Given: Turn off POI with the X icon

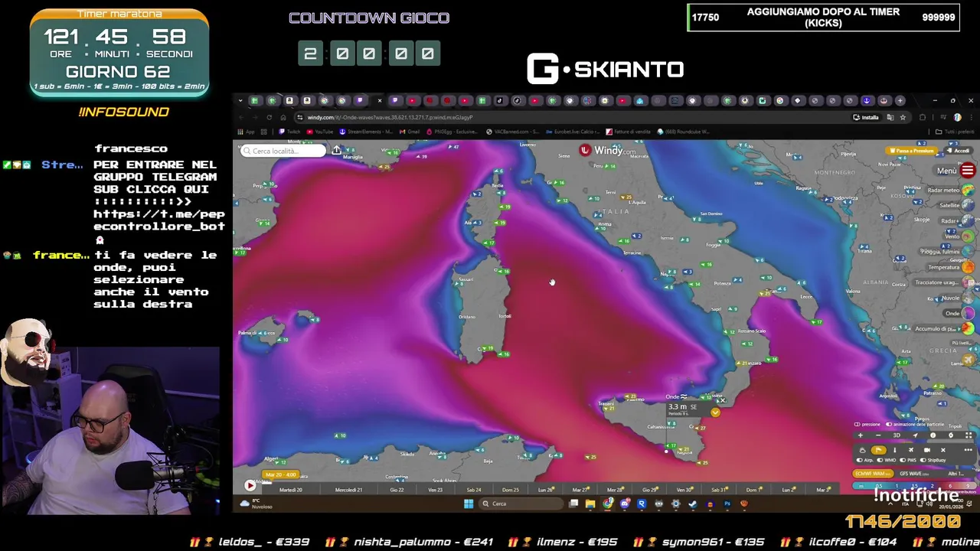Looking at the screenshot, I should [x=943, y=450].
